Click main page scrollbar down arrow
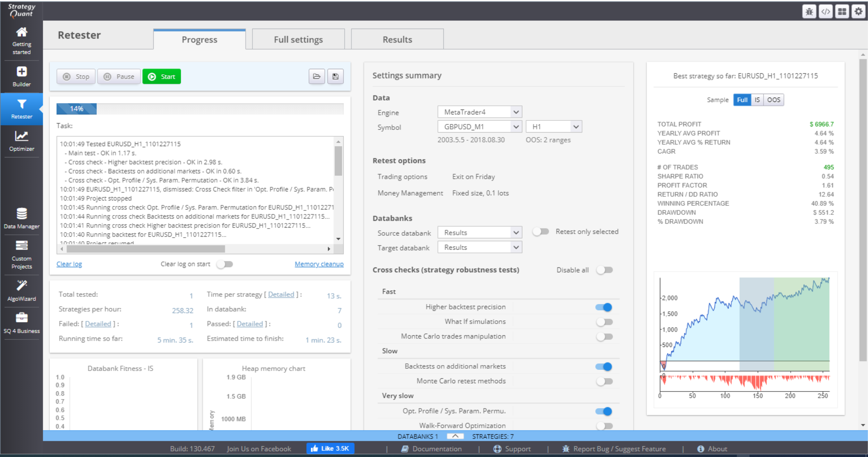Image resolution: width=868 pixels, height=457 pixels. click(863, 425)
